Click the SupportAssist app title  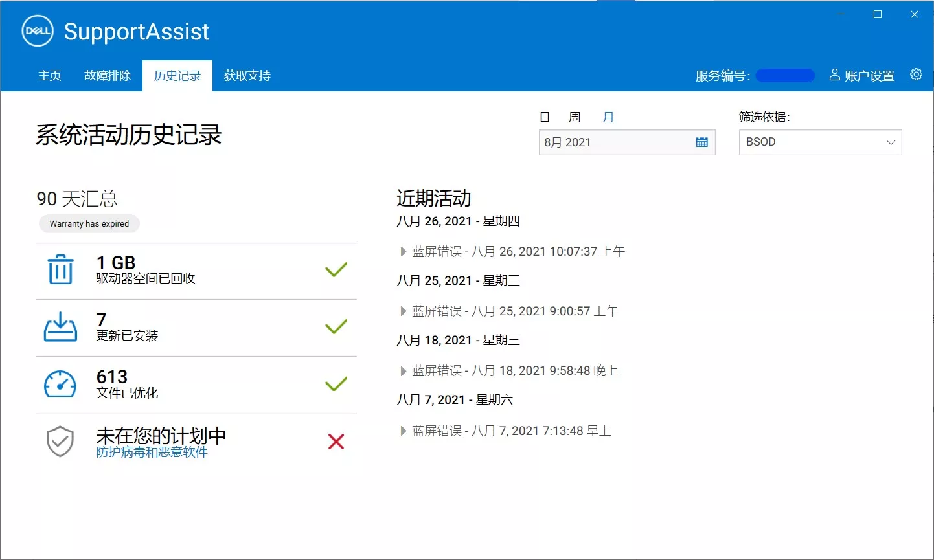(137, 31)
